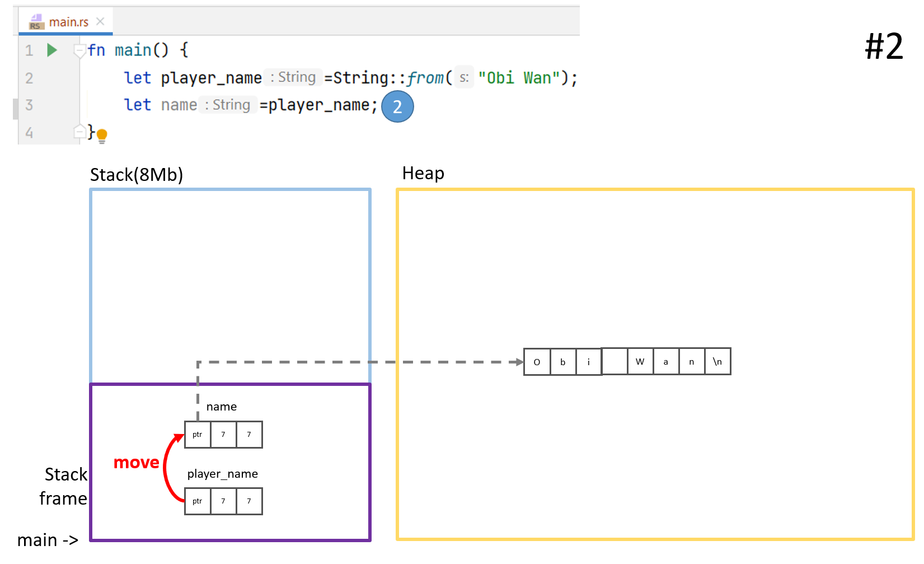Image resolution: width=924 pixels, height=564 pixels.
Task: Close the main.rs tab
Action: click(100, 21)
